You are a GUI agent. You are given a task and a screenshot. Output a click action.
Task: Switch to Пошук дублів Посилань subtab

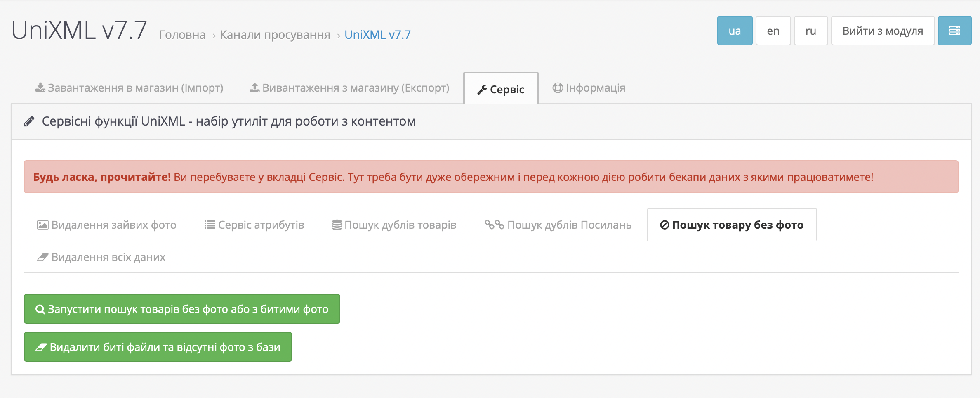[x=558, y=225]
